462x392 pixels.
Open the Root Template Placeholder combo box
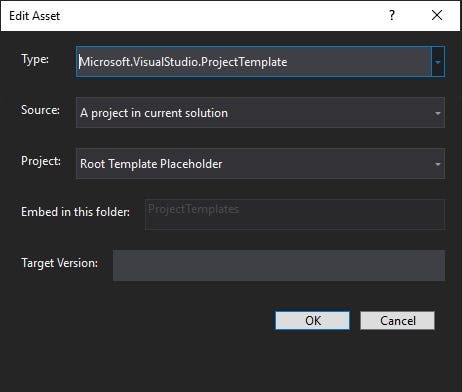(260, 164)
